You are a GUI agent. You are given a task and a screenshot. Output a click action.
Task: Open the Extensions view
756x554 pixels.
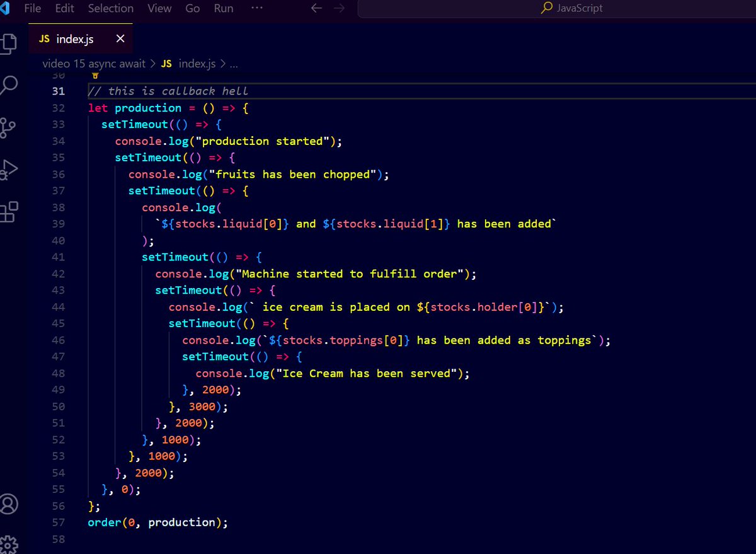point(9,212)
